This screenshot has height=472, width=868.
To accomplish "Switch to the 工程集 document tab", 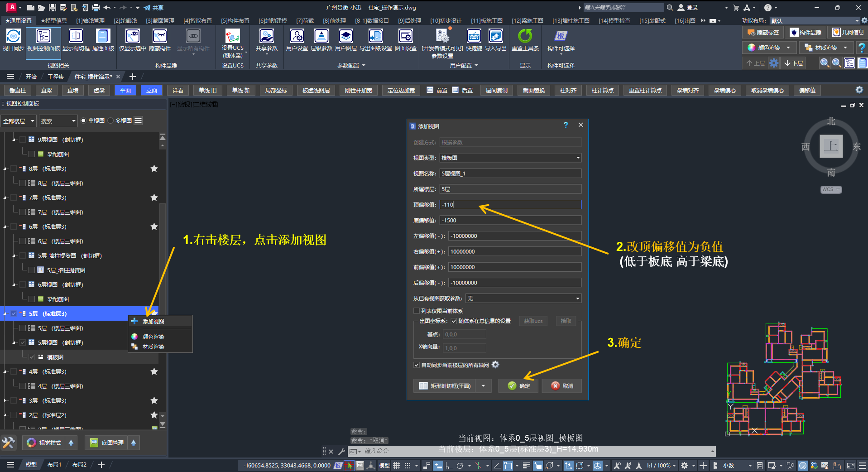I will 56,77.
